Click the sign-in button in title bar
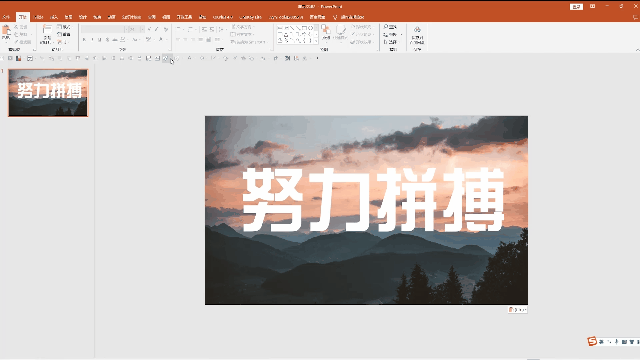Screen dimensions: 640x360 coord(576,7)
